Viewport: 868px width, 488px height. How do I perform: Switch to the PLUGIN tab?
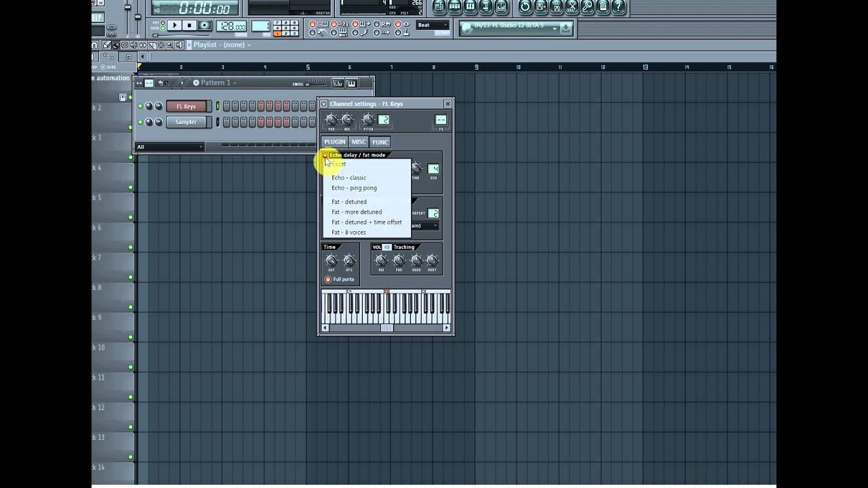click(335, 142)
